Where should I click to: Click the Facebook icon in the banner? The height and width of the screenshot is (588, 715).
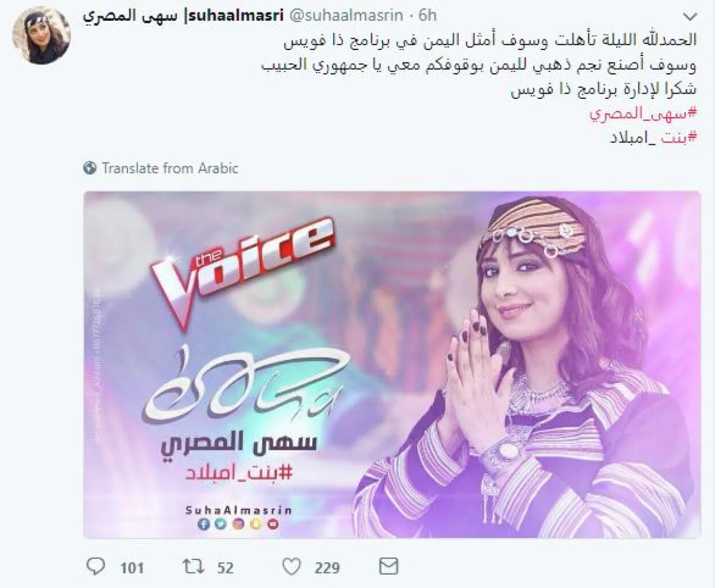tap(203, 524)
